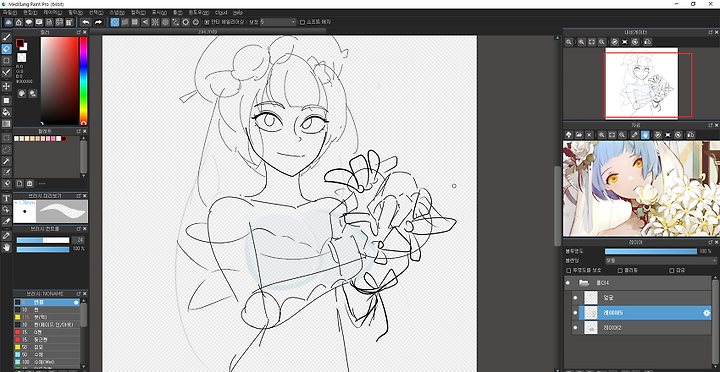Click the canvas document tab
Viewport: 720px width, 372px height.
tap(208, 32)
